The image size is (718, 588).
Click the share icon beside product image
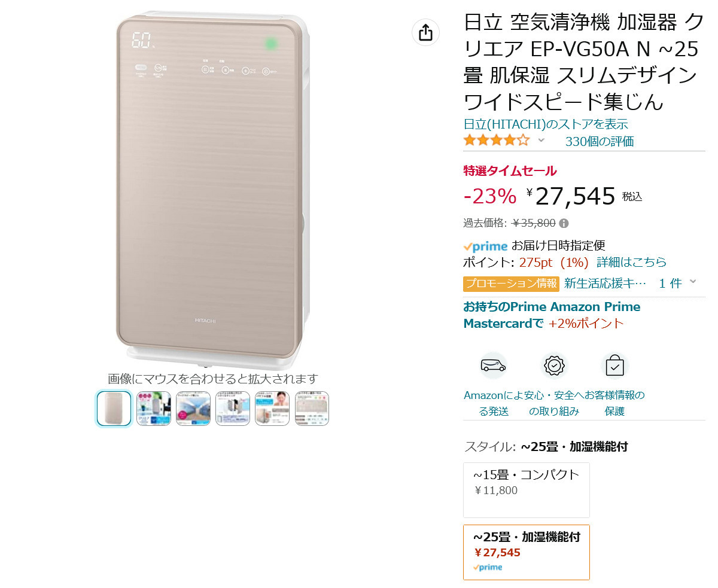(425, 32)
